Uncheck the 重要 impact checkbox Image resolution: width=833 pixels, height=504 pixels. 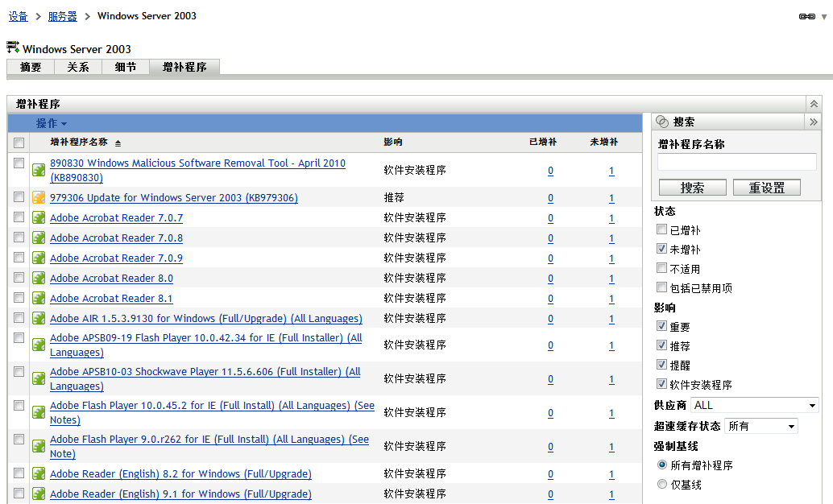pos(661,327)
